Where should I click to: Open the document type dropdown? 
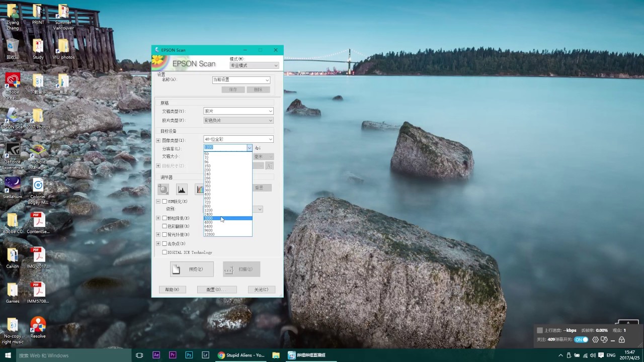238,111
